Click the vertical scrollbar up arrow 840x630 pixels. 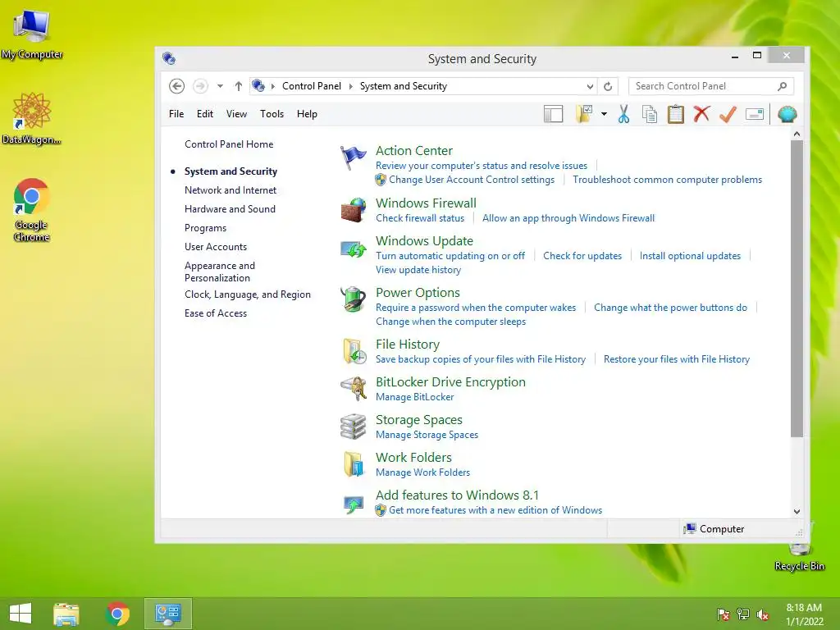797,134
